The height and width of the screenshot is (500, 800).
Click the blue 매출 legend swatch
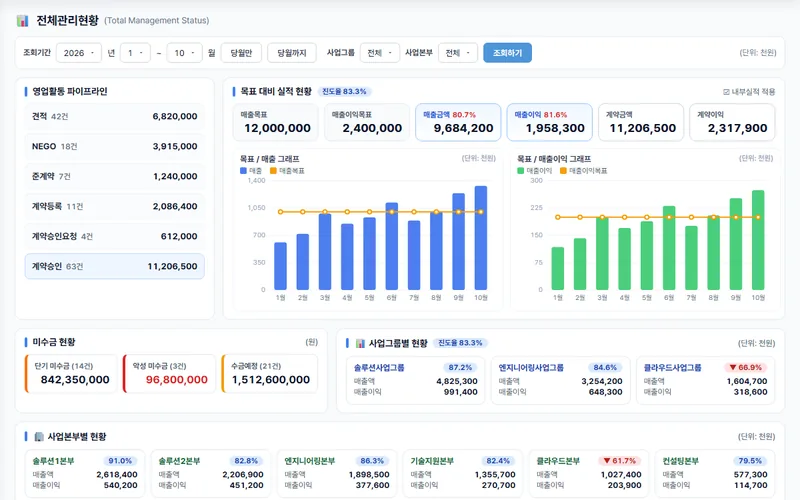243,171
